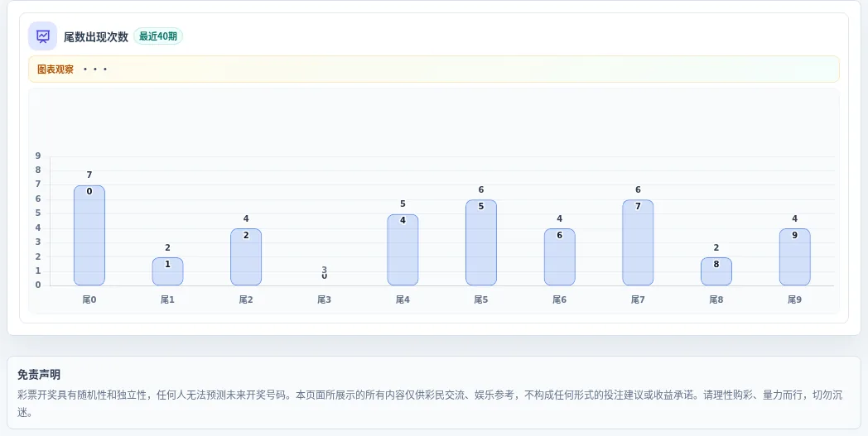Click the presentation chart icon beside 尾数出现次数
Screen dimensions: 868x436
[x=42, y=36]
